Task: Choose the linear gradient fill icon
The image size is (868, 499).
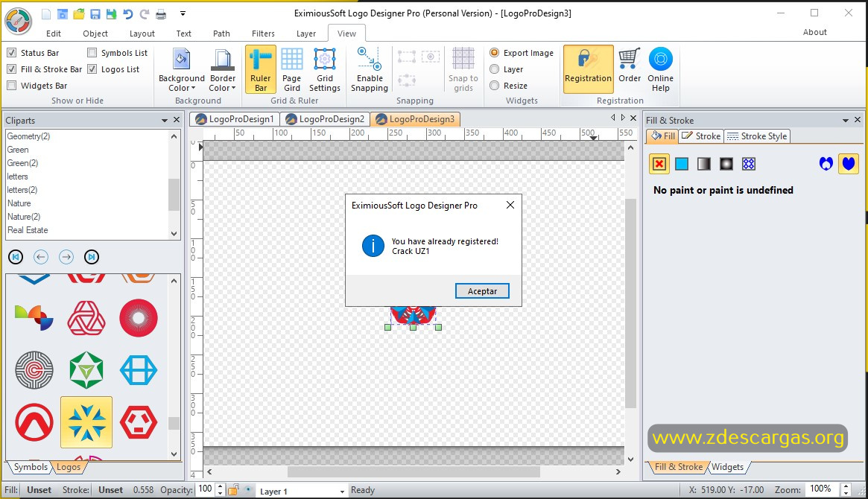Action: (x=703, y=164)
